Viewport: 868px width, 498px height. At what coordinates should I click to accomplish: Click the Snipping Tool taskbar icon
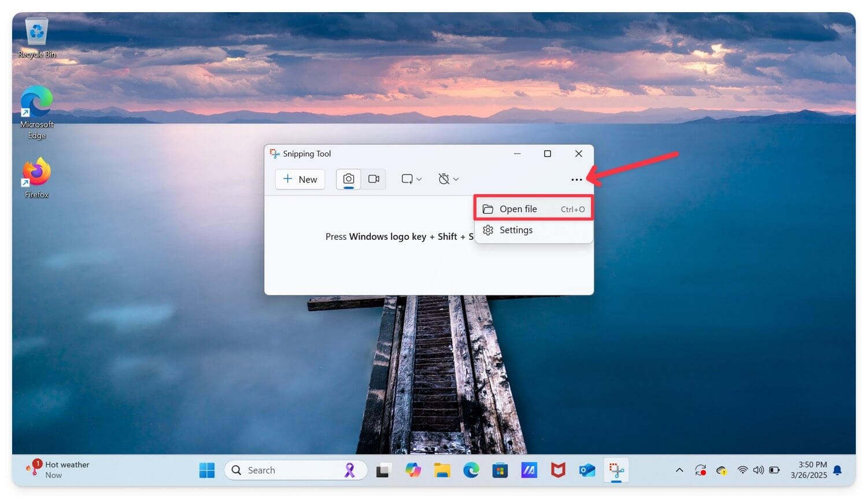[x=616, y=470]
